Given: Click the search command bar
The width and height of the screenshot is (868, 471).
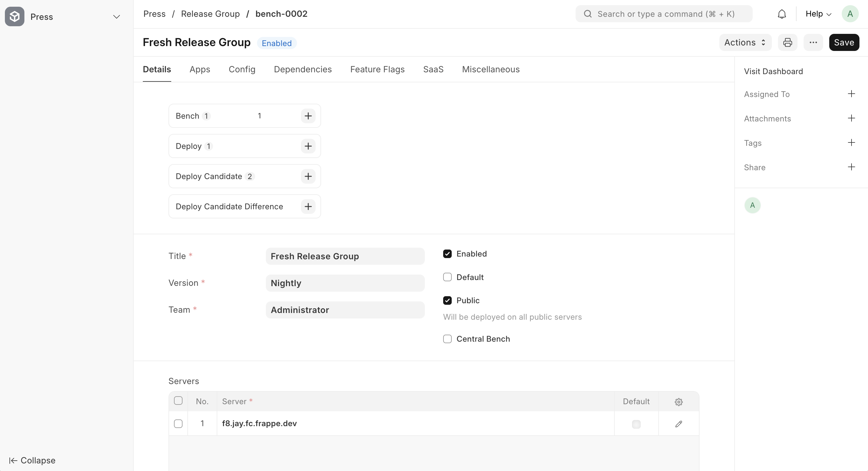Looking at the screenshot, I should [664, 14].
